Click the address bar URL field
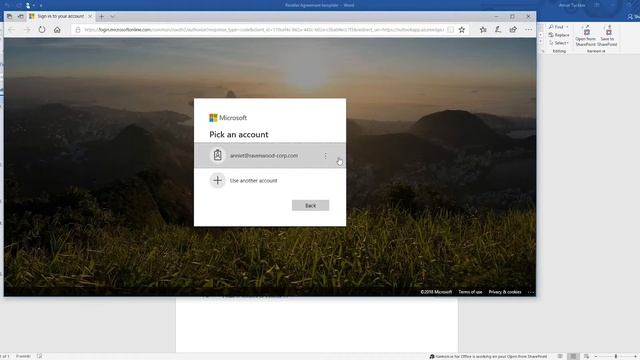This screenshot has height=360, width=640. click(264, 30)
